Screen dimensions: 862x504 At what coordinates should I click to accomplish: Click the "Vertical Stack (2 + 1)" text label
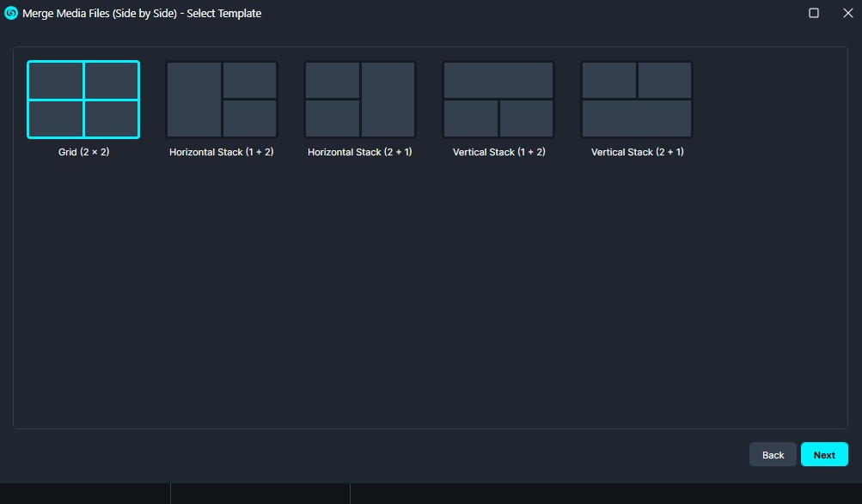click(x=637, y=152)
